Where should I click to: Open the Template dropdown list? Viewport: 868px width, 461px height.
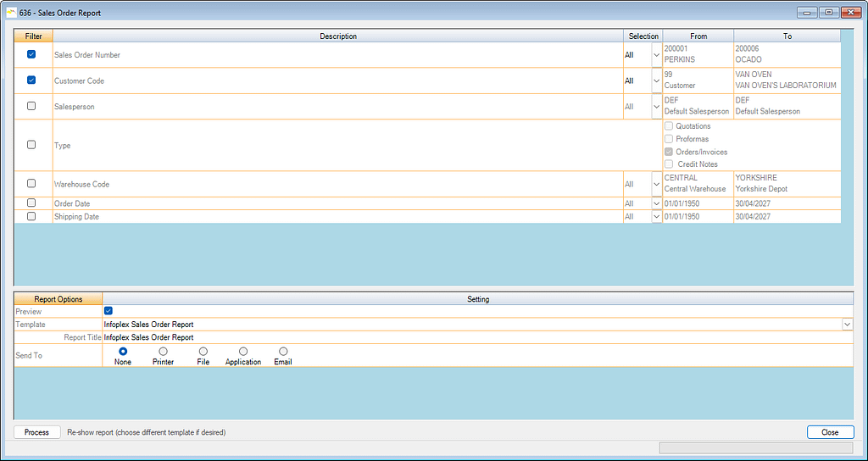tap(847, 325)
